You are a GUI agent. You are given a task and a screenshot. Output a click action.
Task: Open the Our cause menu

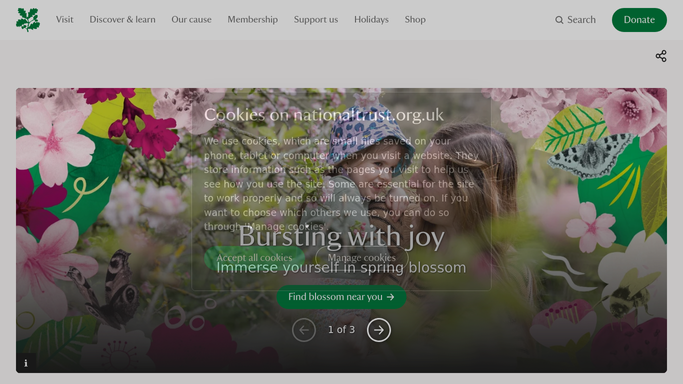point(191,20)
